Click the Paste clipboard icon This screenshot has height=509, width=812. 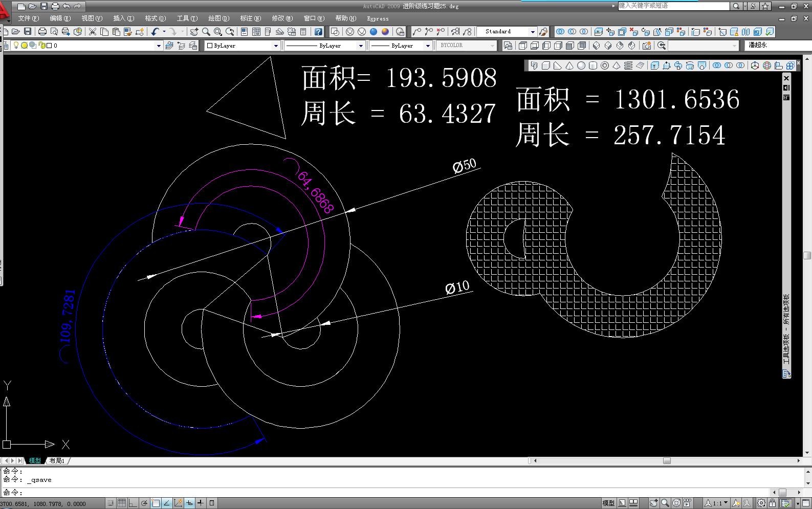(116, 32)
